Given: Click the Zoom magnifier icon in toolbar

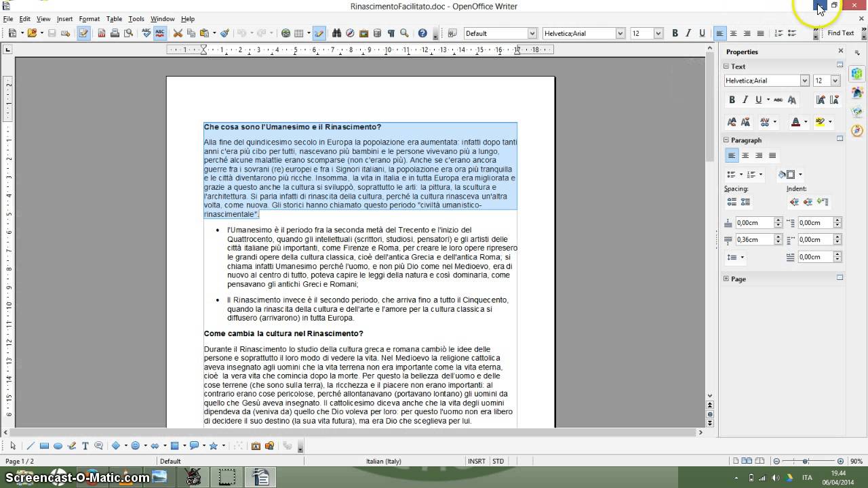Looking at the screenshot, I should click(404, 33).
